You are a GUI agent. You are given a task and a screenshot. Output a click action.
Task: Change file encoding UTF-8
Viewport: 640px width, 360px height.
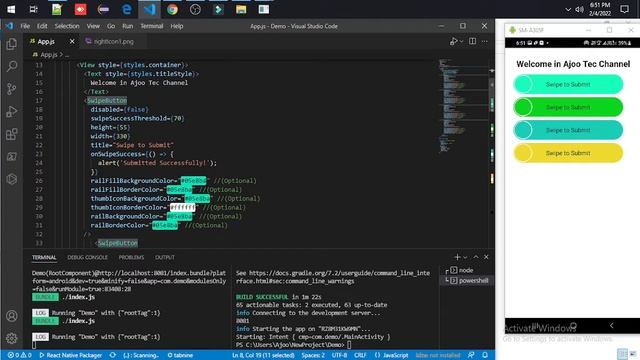pos(339,355)
